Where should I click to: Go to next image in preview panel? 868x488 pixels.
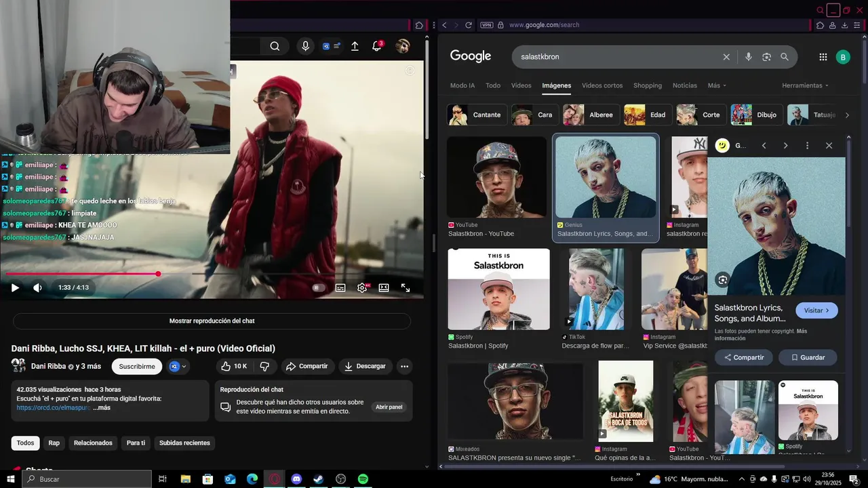pyautogui.click(x=785, y=146)
